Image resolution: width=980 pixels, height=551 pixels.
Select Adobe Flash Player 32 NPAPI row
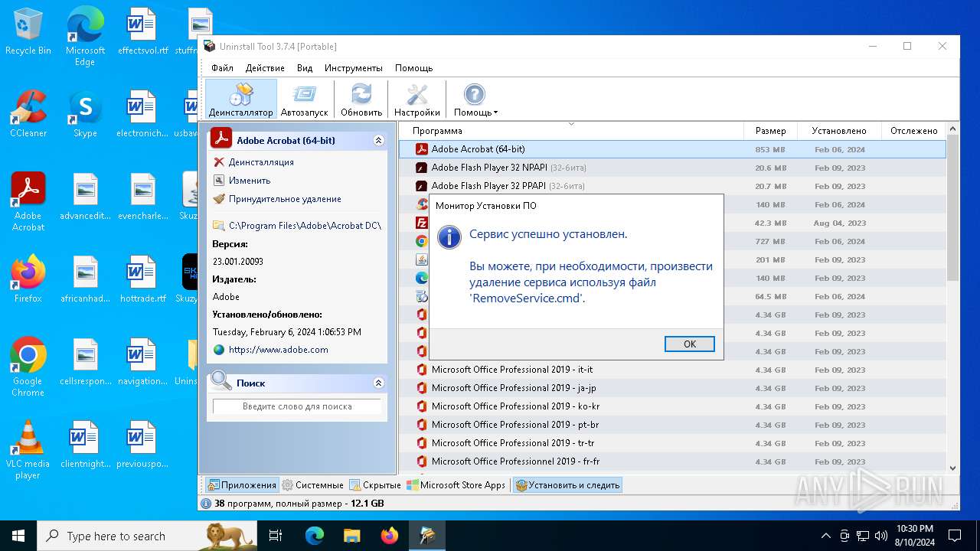point(672,168)
